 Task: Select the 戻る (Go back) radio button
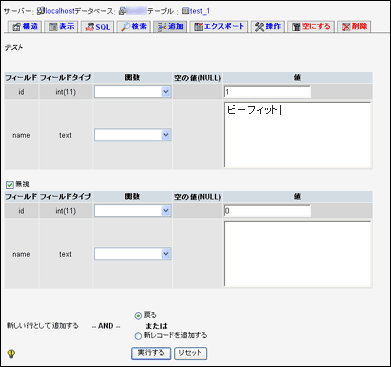pos(138,316)
